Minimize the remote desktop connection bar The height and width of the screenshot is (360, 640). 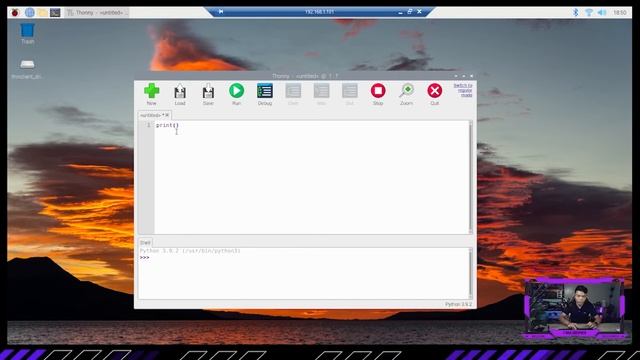[400, 12]
